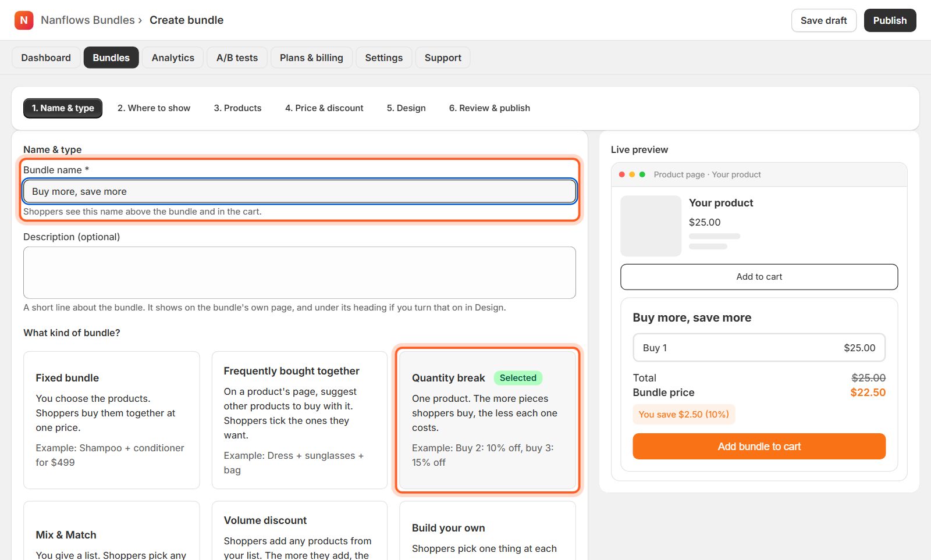Click the orange Add bundle to cart button
The width and height of the screenshot is (931, 560).
click(759, 447)
